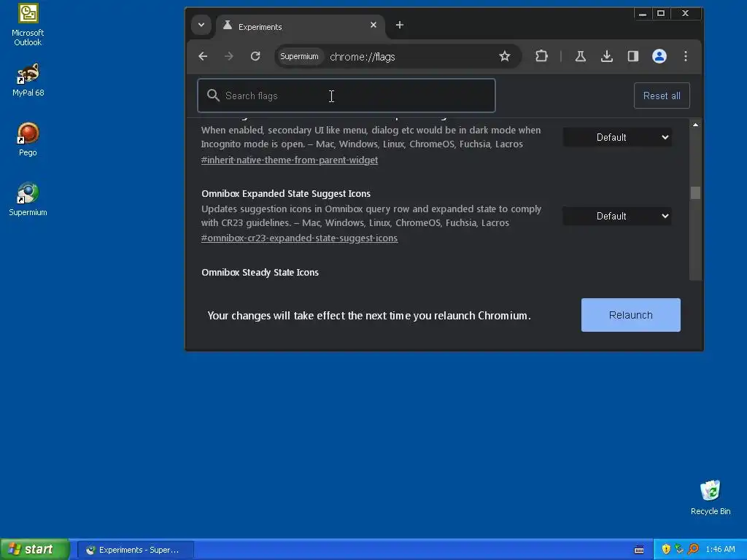This screenshot has width=747, height=560.
Task: Bookmark this page with the star icon
Action: point(505,56)
